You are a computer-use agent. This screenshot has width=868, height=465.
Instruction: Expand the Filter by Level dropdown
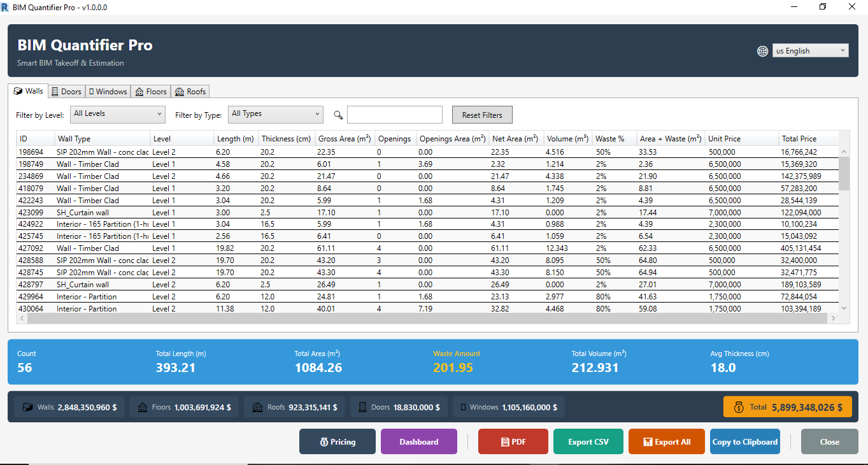pyautogui.click(x=117, y=114)
